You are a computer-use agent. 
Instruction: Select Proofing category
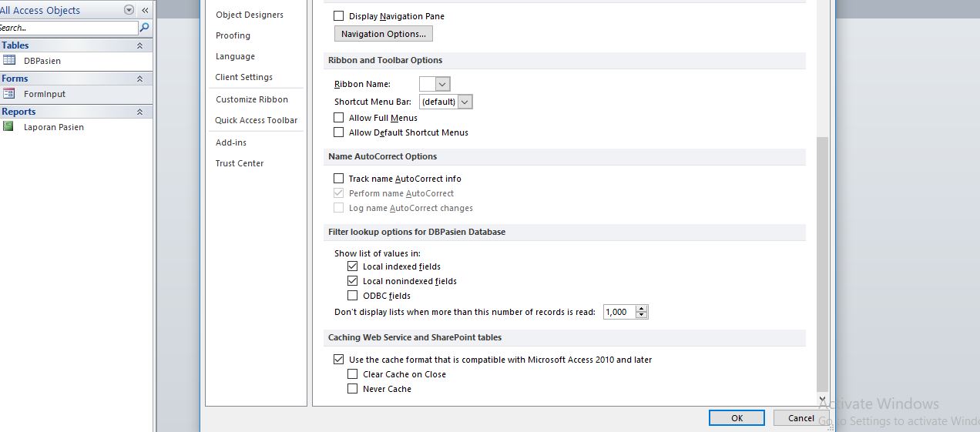[x=233, y=35]
